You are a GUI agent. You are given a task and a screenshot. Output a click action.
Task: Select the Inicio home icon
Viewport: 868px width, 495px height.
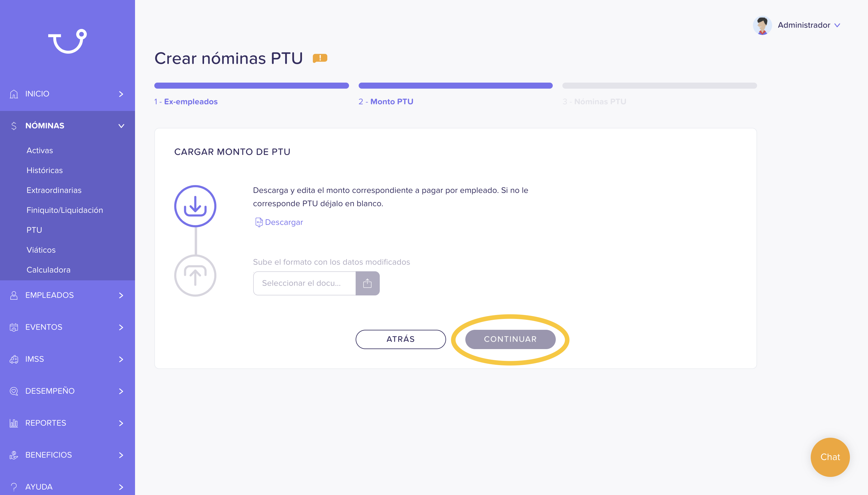[14, 94]
